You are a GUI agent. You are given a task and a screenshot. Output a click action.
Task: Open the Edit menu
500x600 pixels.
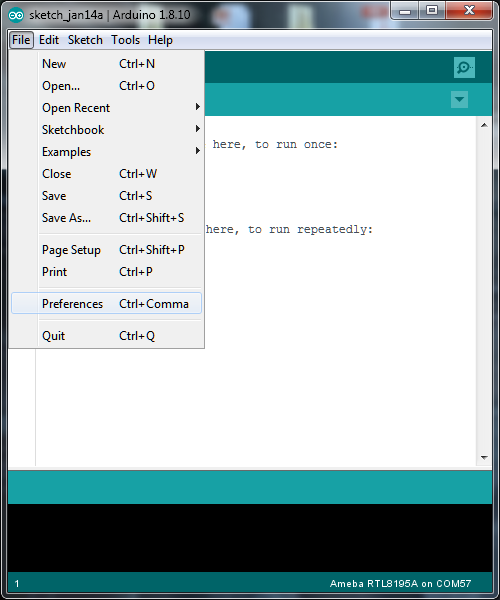[49, 40]
